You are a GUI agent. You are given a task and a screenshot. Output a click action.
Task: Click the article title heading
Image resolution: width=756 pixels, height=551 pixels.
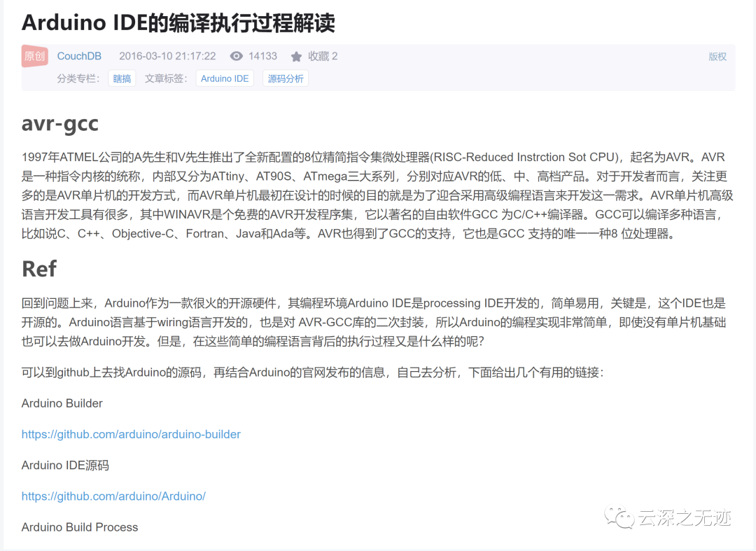click(x=178, y=22)
